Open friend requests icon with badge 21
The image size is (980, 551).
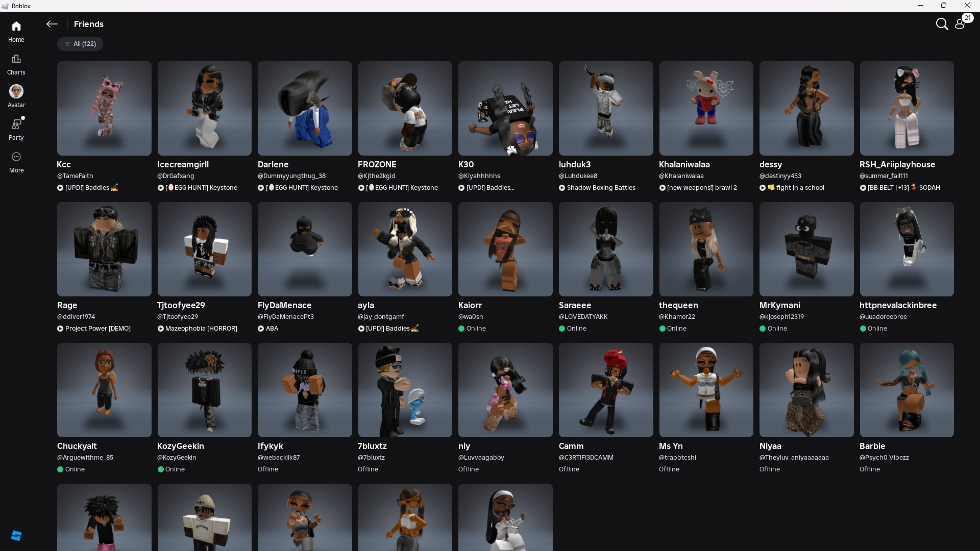[960, 24]
